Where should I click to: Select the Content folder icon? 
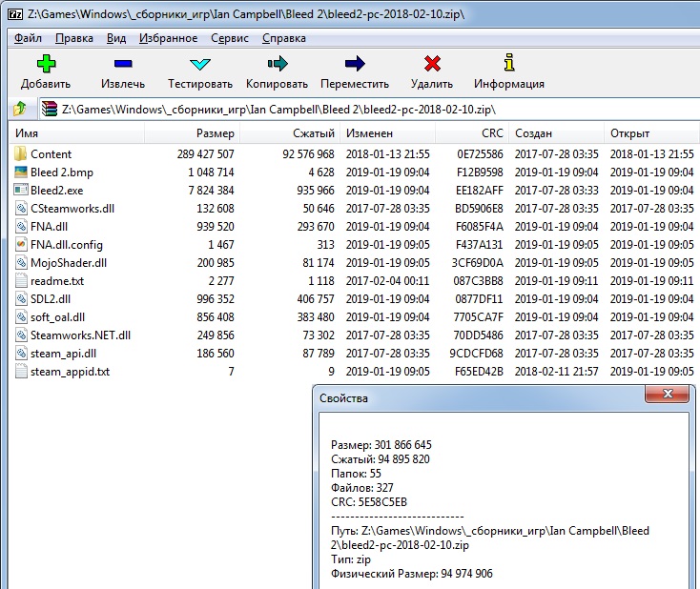pyautogui.click(x=20, y=154)
